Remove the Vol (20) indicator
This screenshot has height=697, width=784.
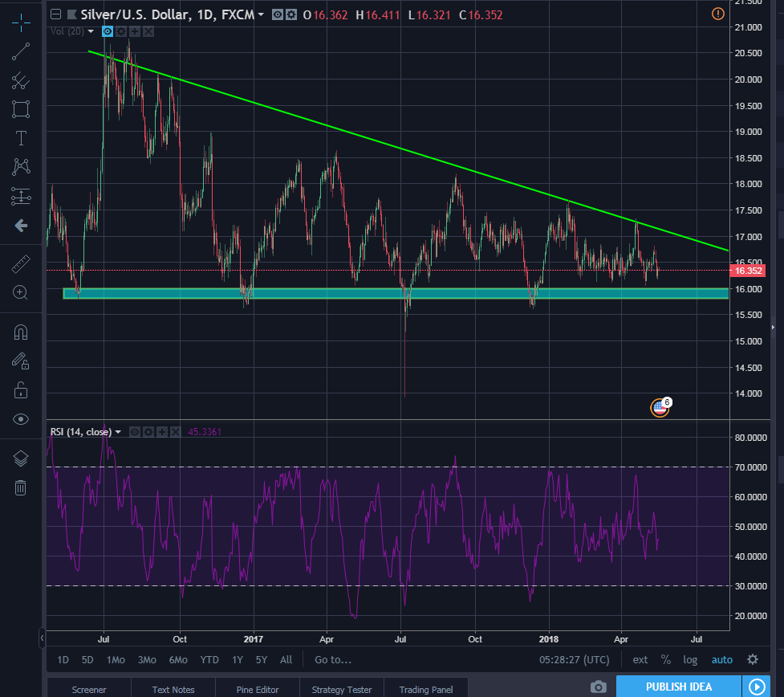pos(148,31)
